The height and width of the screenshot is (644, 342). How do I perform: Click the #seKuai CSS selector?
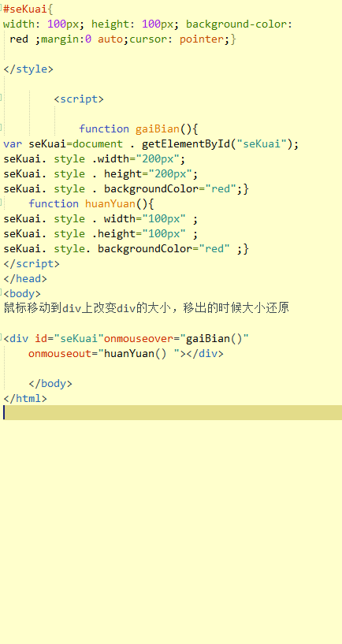pyautogui.click(x=24, y=9)
